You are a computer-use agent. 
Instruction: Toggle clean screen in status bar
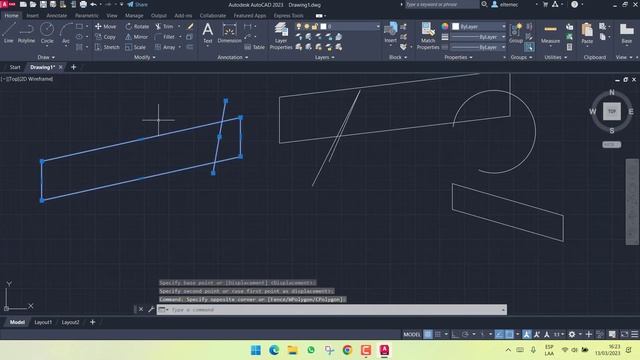pos(624,334)
